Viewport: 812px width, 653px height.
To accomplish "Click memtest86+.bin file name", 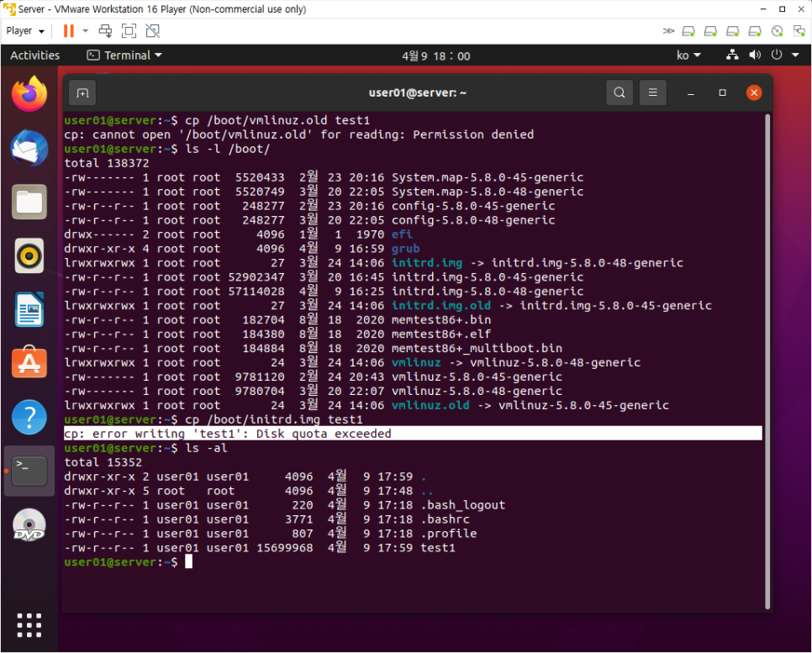I will [x=441, y=320].
